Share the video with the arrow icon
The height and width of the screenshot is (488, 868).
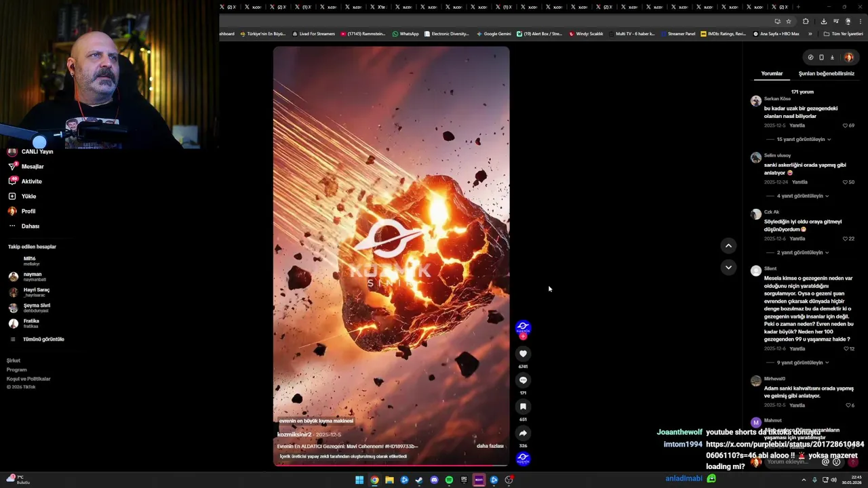[x=523, y=433]
